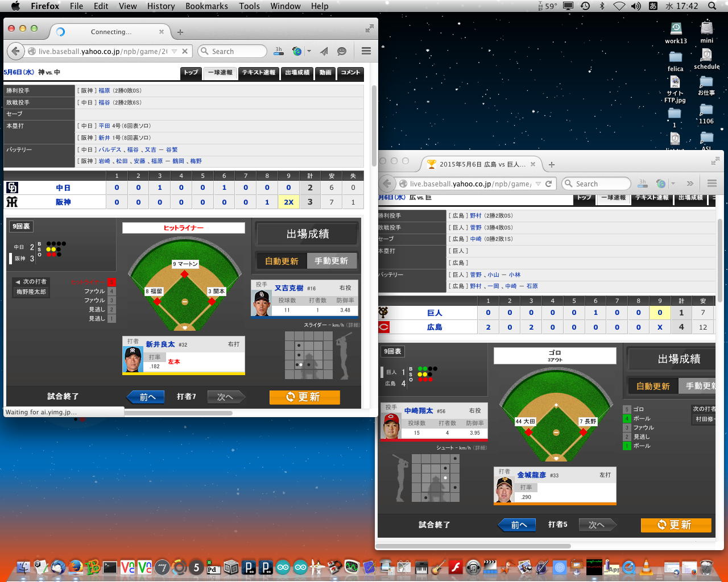Screen dimensions: 728x582
Task: Click 更新 button in Hiroshima–Giants window
Action: click(676, 525)
